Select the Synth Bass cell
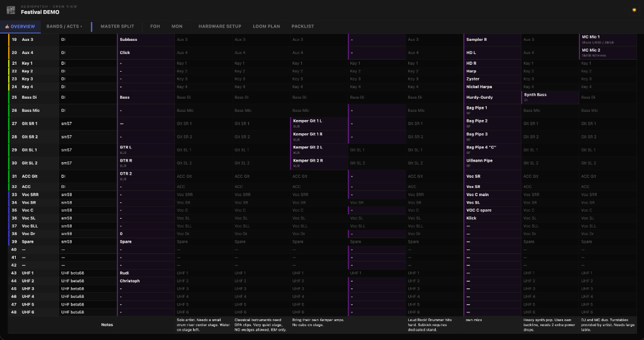The height and width of the screenshot is (340, 644). [x=550, y=97]
